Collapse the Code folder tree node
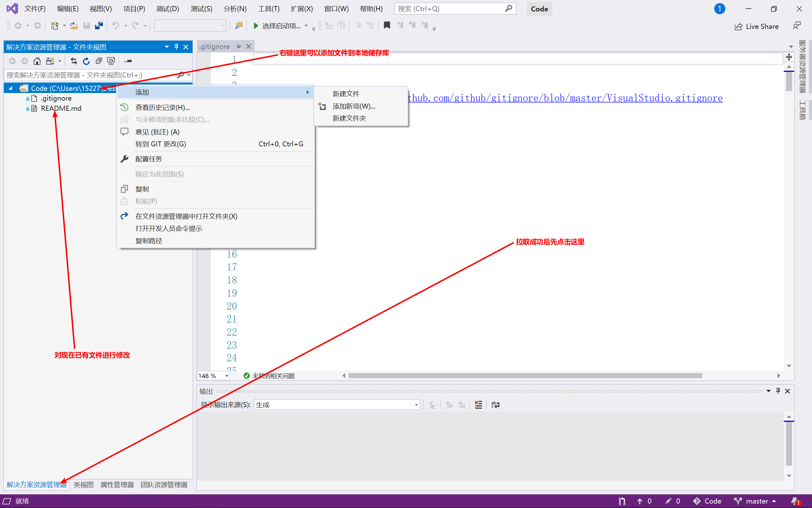The width and height of the screenshot is (812, 508). (10, 88)
